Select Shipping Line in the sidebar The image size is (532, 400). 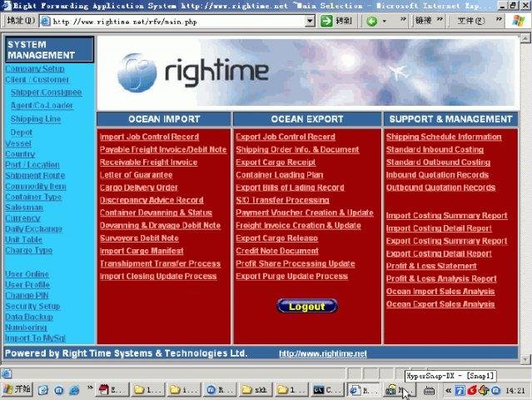point(36,119)
